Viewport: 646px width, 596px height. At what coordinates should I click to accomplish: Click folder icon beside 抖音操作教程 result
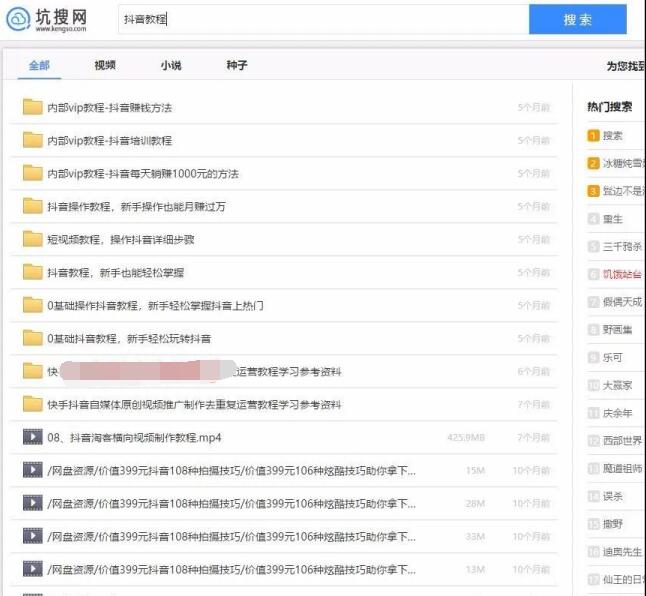pyautogui.click(x=32, y=206)
